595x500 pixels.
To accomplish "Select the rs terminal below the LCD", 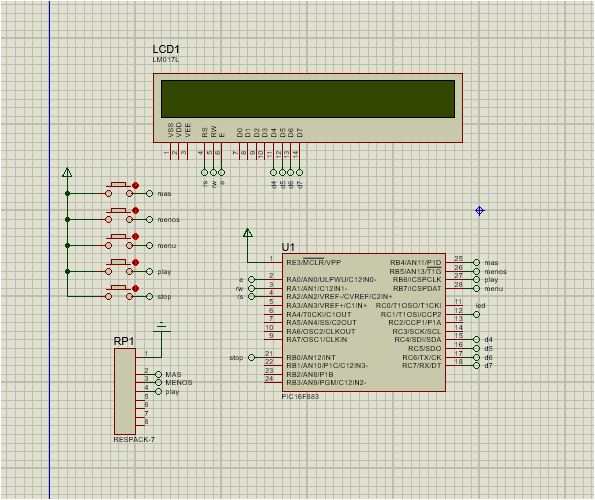I will click(x=205, y=172).
